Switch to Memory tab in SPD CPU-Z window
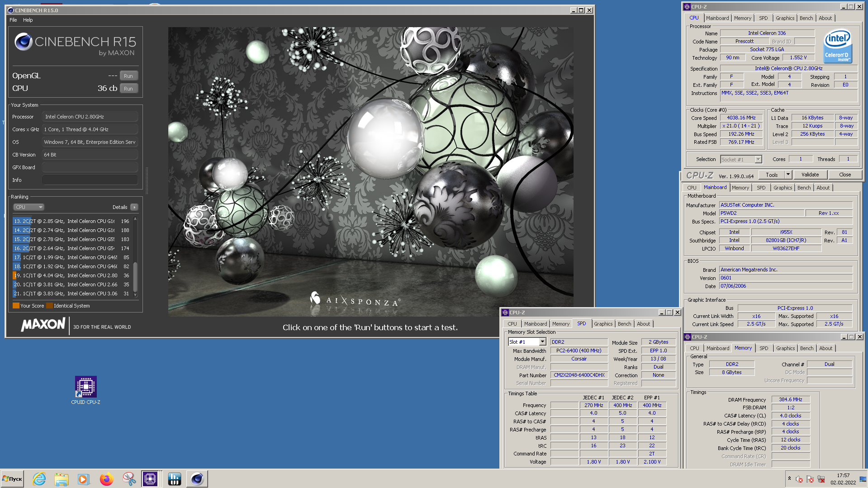This screenshot has width=868, height=488. tap(560, 324)
